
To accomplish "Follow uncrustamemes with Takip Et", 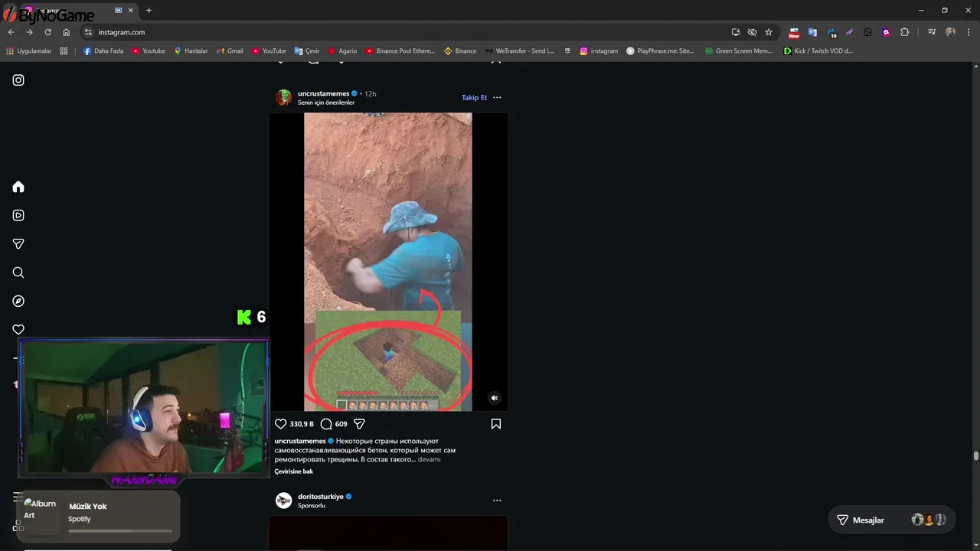I will point(474,97).
